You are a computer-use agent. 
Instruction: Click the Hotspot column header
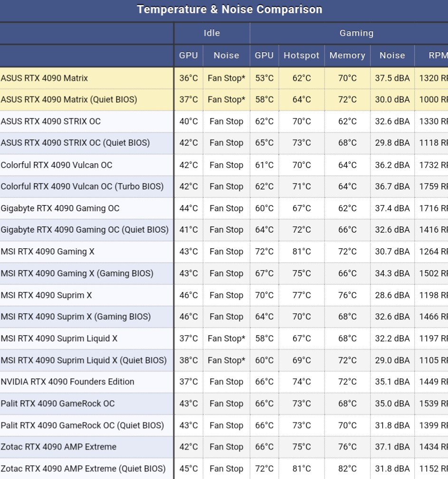point(301,56)
